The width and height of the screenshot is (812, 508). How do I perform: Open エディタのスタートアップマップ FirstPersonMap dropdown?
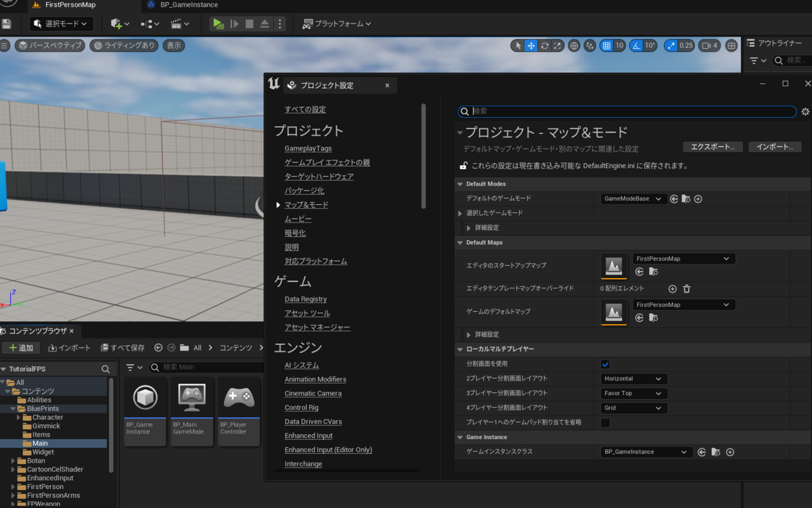tap(683, 258)
